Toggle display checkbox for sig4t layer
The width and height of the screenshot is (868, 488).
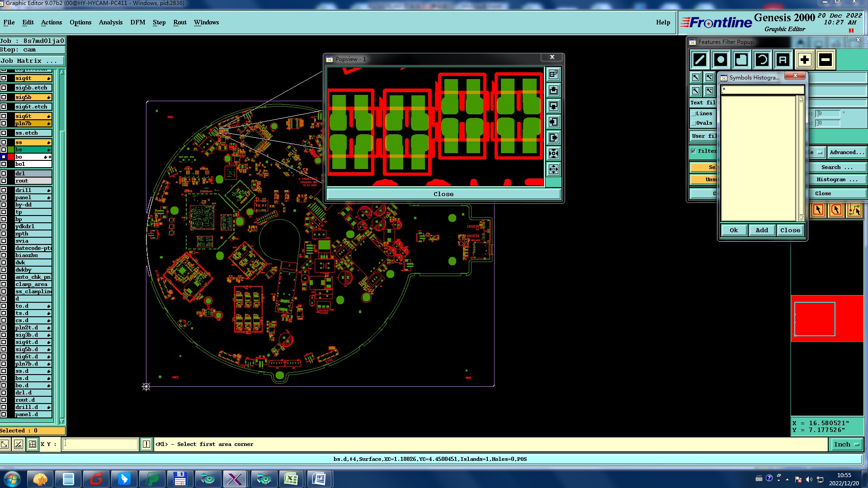coord(4,78)
